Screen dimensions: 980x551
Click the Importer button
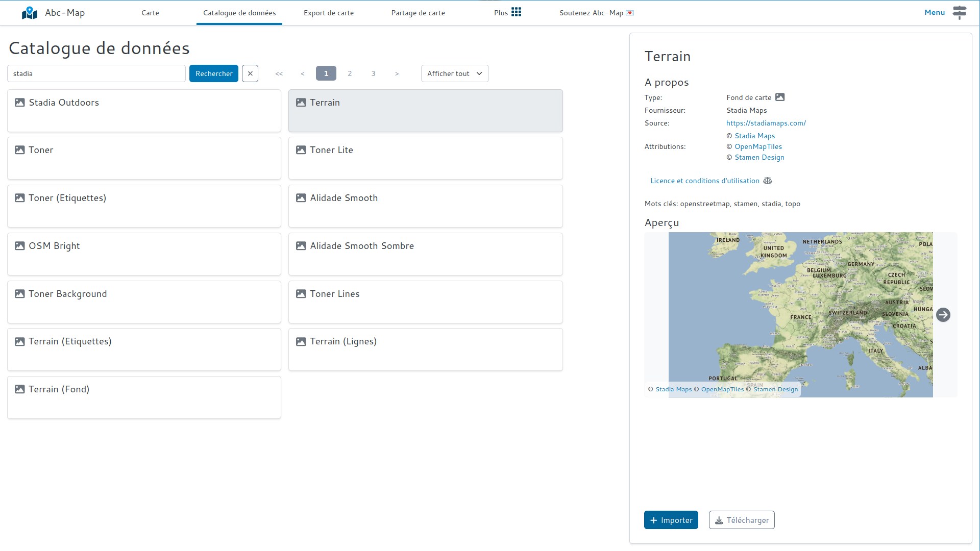tap(671, 520)
